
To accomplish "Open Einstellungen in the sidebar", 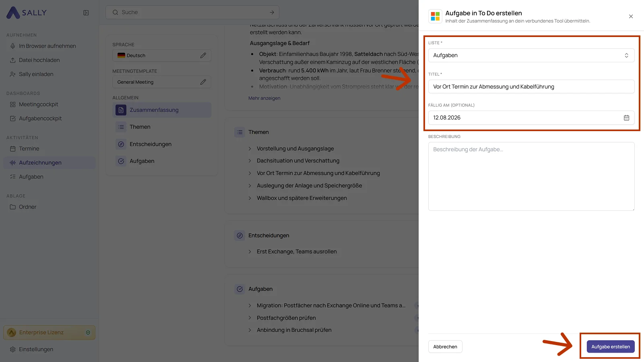I will (49, 350).
